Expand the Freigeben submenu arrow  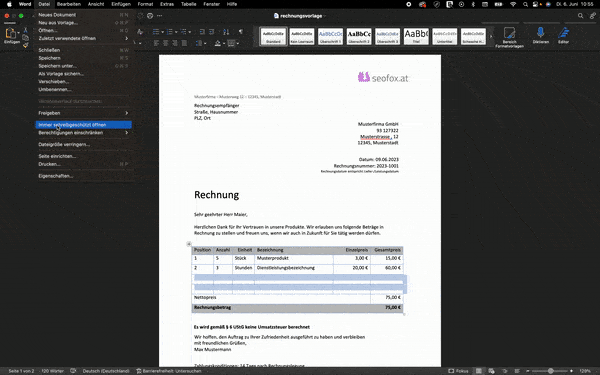point(127,113)
